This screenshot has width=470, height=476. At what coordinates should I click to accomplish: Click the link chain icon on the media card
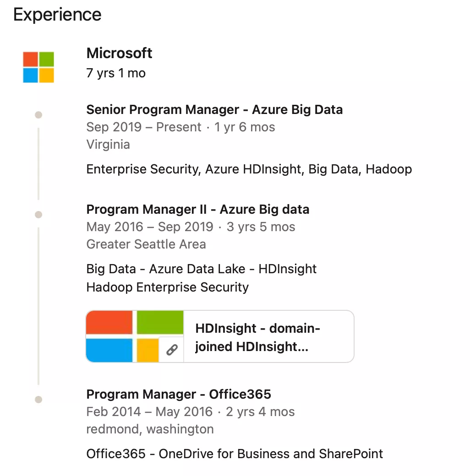172,350
